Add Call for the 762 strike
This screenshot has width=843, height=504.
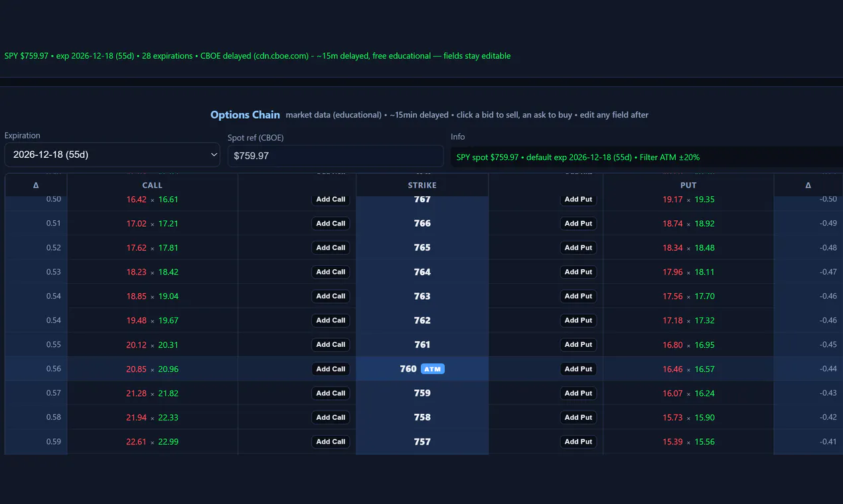331,320
